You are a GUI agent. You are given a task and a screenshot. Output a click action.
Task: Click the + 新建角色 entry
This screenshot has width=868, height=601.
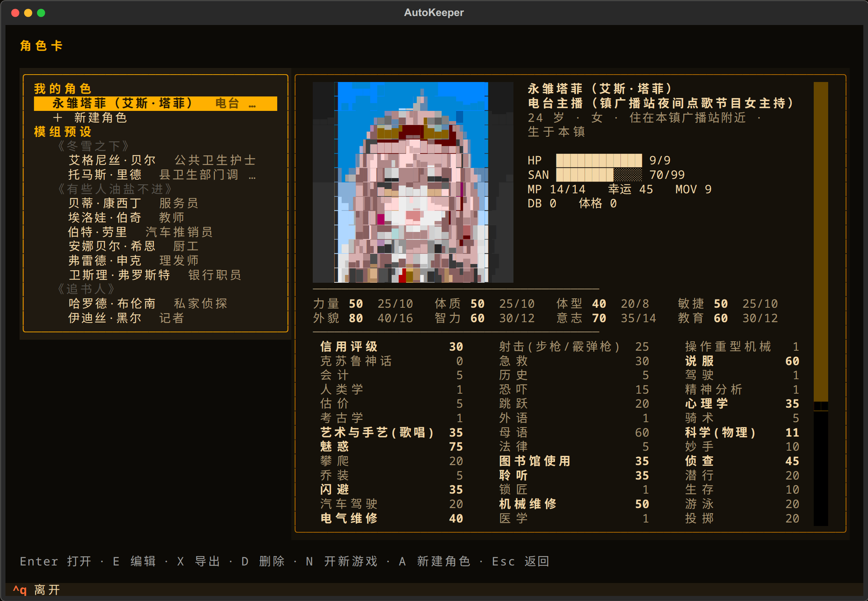[x=90, y=118]
